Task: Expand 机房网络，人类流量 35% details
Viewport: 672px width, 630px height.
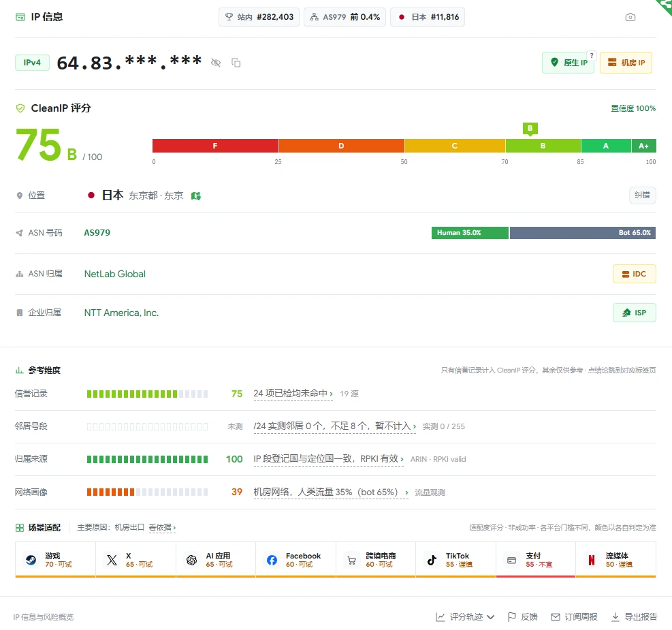Action: click(x=331, y=492)
